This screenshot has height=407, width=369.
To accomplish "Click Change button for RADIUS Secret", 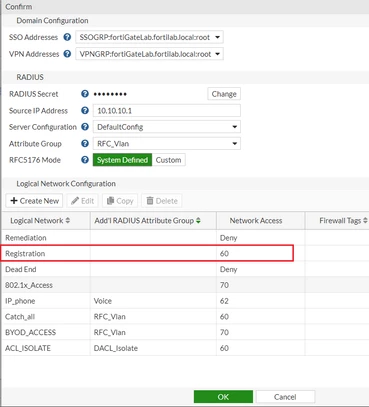I will (224, 94).
